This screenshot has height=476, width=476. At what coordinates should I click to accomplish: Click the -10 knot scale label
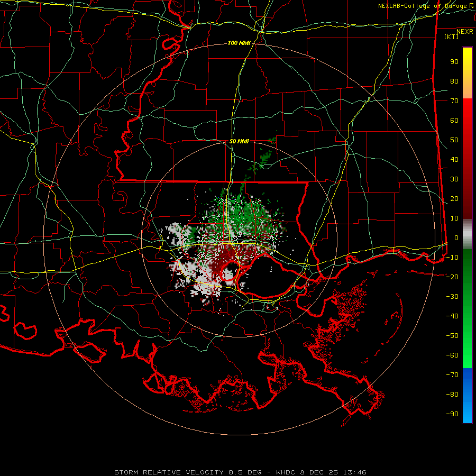[x=452, y=258]
